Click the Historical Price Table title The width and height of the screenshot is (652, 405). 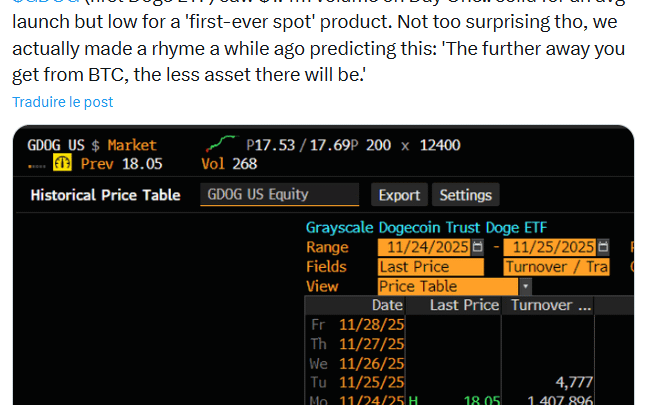click(x=105, y=195)
